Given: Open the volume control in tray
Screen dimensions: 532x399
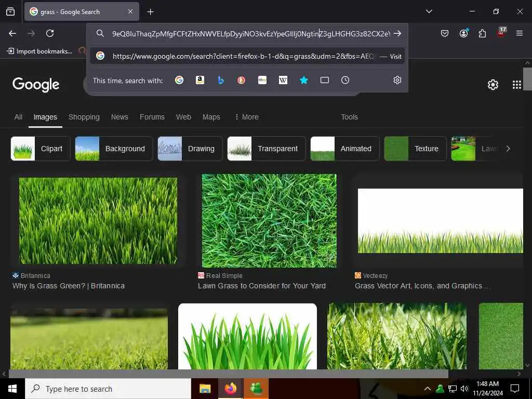Looking at the screenshot, I should [464, 389].
